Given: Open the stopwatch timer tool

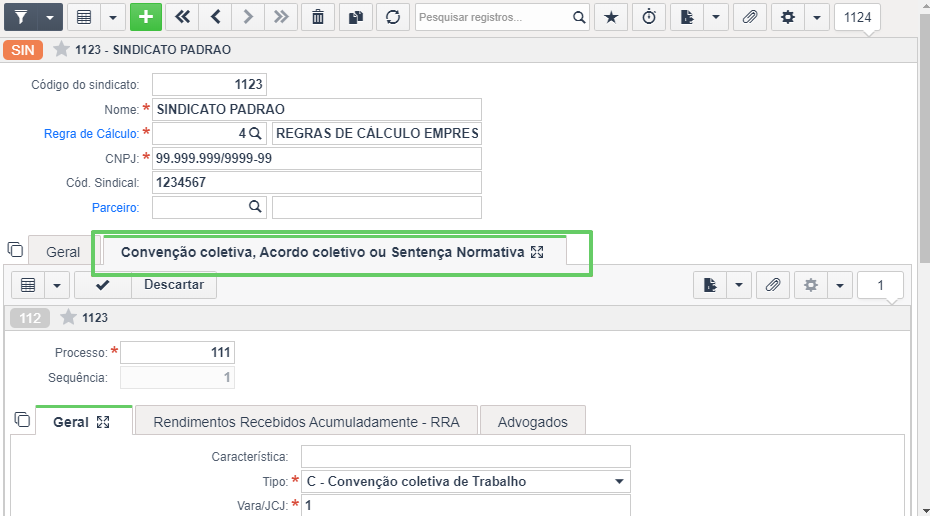Looking at the screenshot, I should [x=649, y=17].
